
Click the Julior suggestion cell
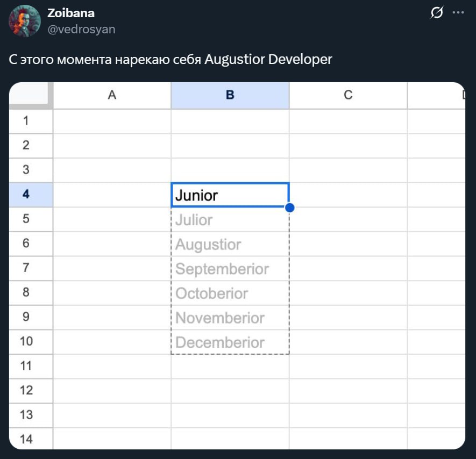pos(230,220)
